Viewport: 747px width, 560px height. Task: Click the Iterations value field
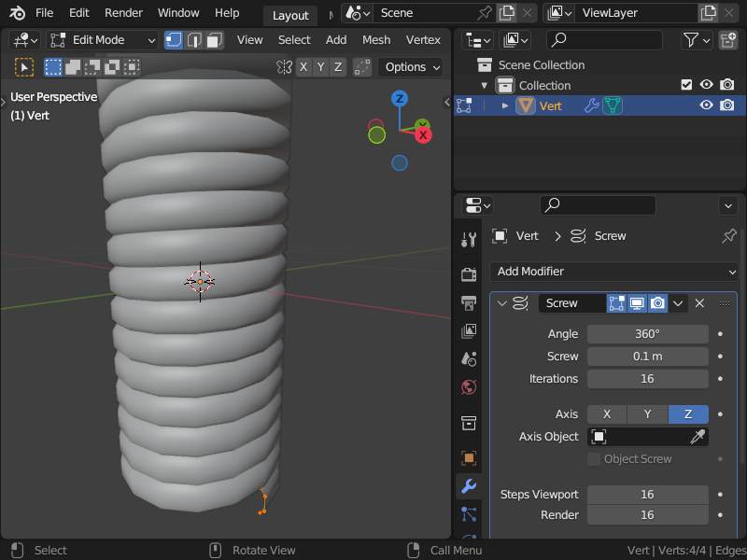647,379
